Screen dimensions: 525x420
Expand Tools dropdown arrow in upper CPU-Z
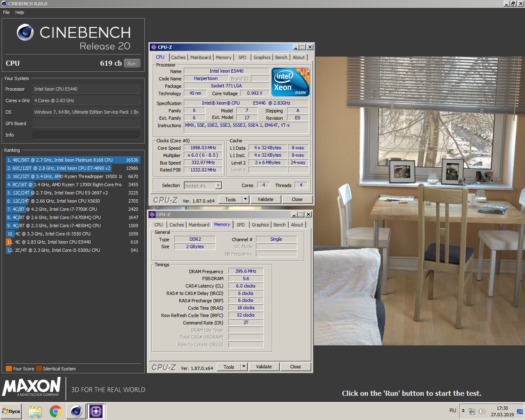pos(245,199)
